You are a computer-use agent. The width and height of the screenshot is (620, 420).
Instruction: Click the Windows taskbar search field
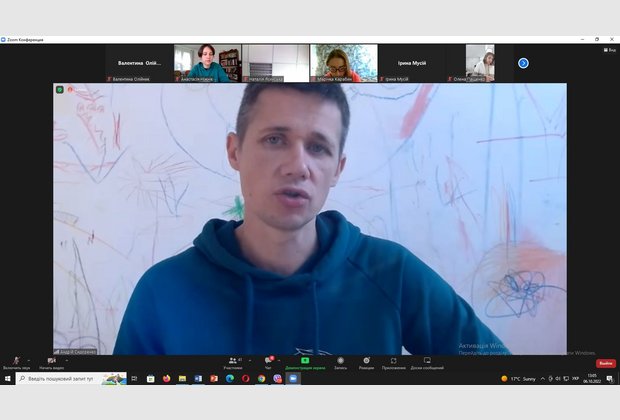click(60, 379)
